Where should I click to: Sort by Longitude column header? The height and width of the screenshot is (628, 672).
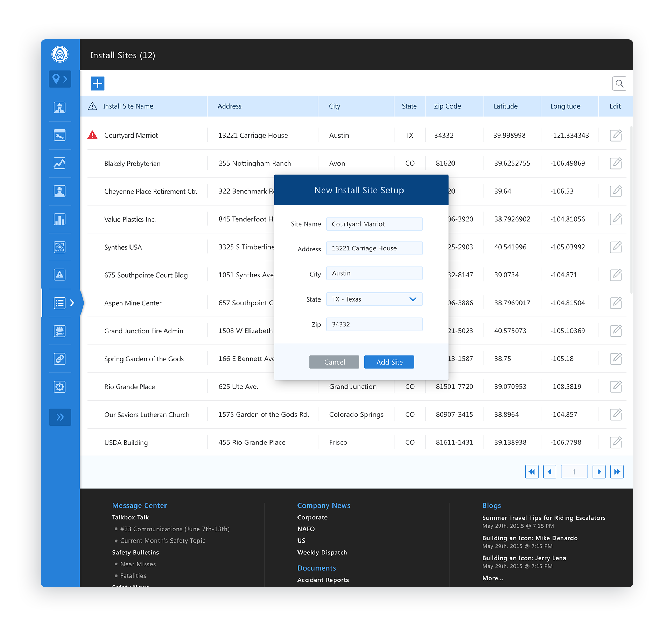565,106
